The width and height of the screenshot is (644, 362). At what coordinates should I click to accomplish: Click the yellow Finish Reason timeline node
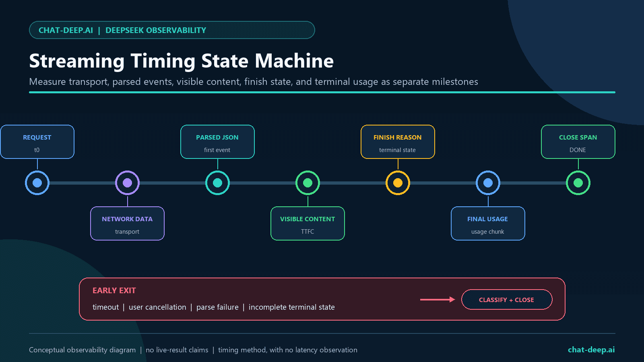[x=398, y=183]
